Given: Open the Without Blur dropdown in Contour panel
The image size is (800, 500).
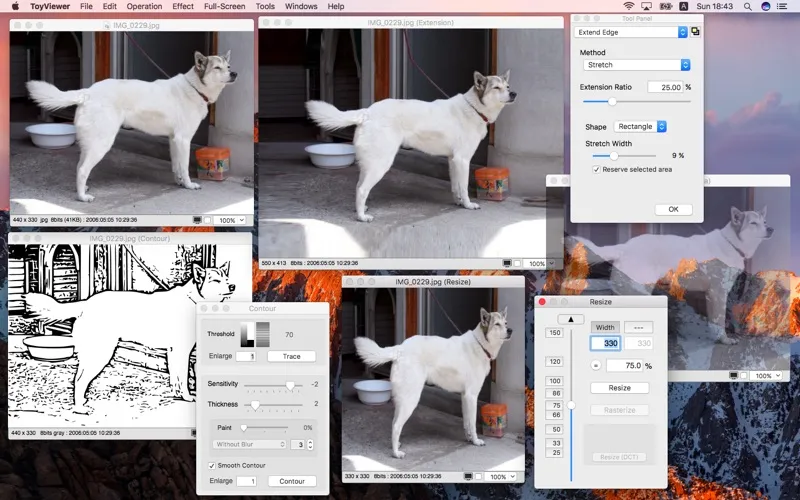Looking at the screenshot, I should (249, 444).
